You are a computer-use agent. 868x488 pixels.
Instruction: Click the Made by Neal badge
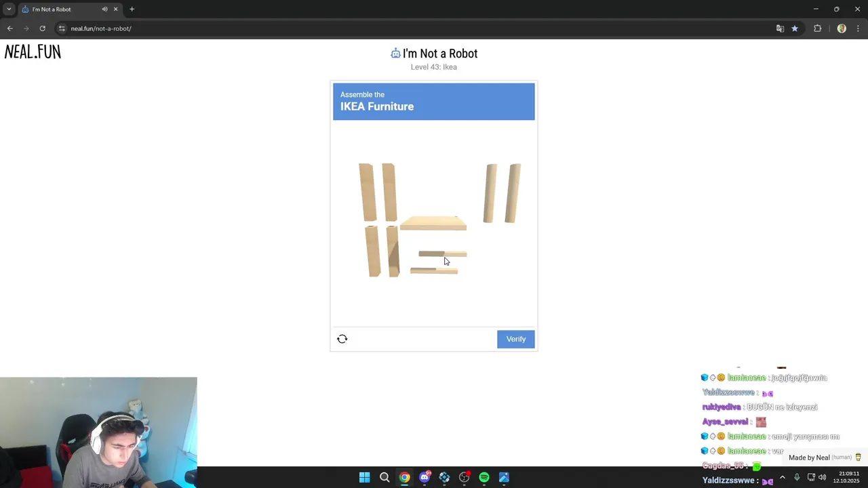point(825,457)
